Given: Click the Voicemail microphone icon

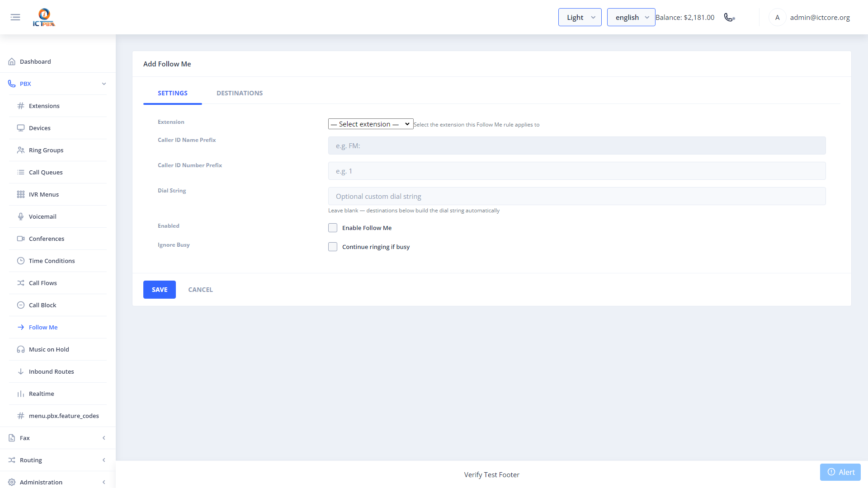Looking at the screenshot, I should point(21,216).
